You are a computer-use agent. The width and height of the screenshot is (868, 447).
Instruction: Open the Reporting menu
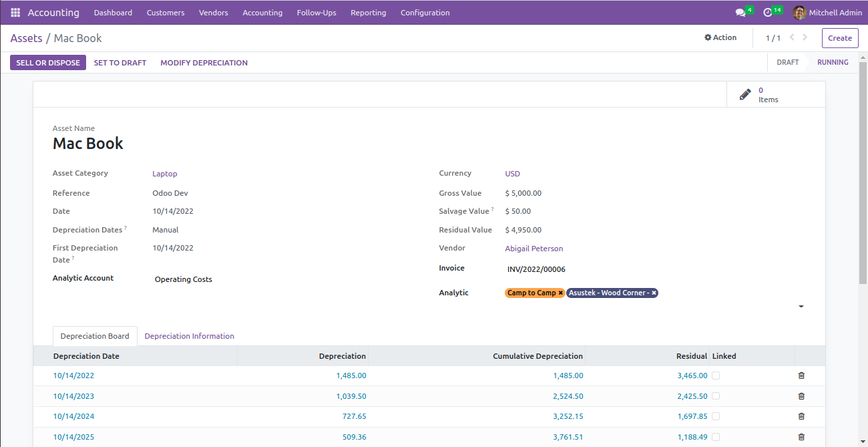tap(368, 13)
